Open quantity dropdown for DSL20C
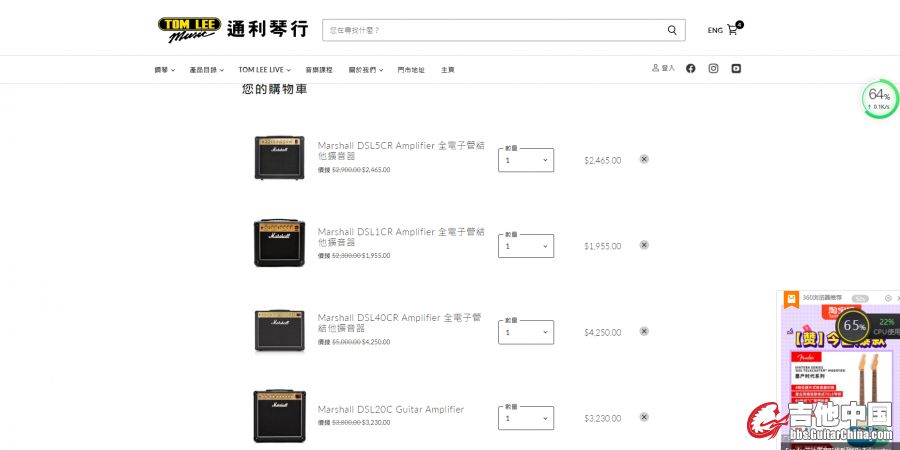The width and height of the screenshot is (900, 450). (x=526, y=418)
